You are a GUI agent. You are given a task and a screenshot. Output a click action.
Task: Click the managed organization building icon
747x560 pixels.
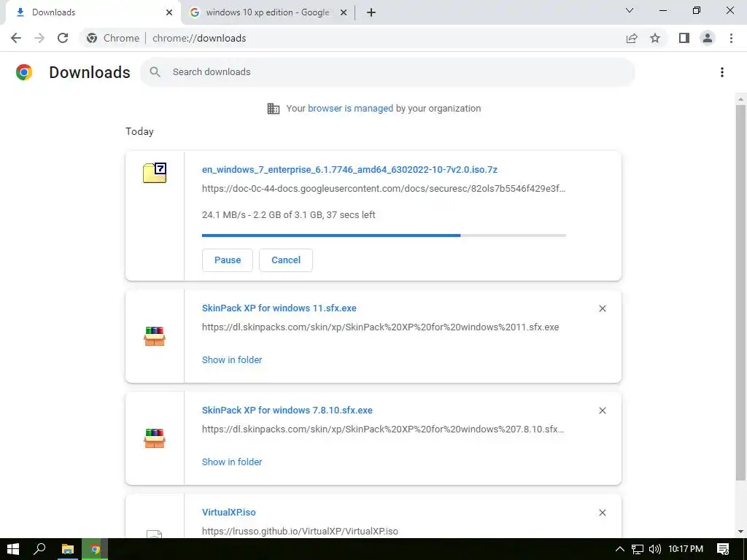coord(274,109)
